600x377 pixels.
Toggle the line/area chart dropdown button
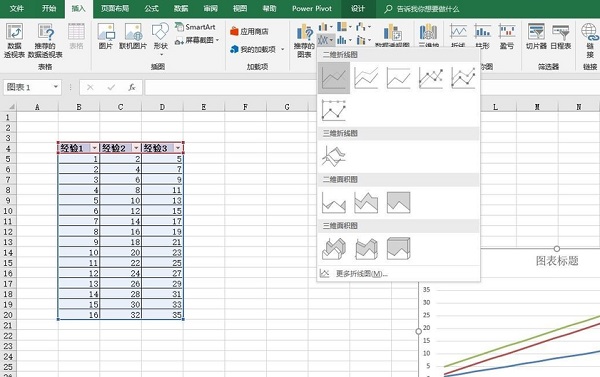coord(326,40)
